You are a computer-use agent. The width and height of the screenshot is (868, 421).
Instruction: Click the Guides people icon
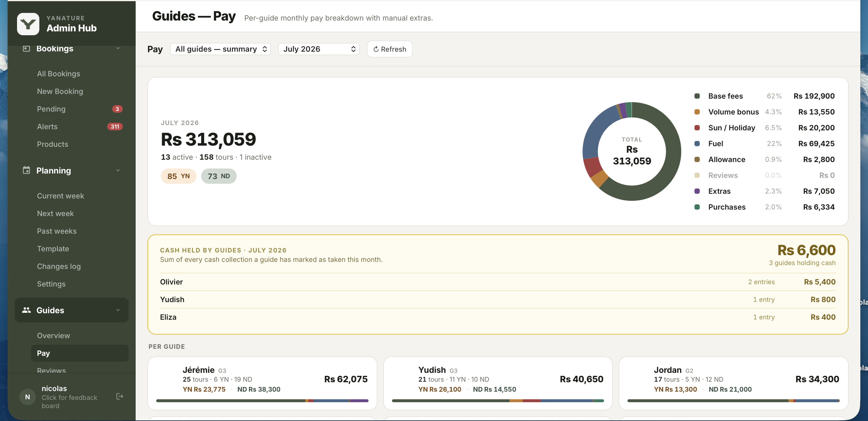(26, 310)
